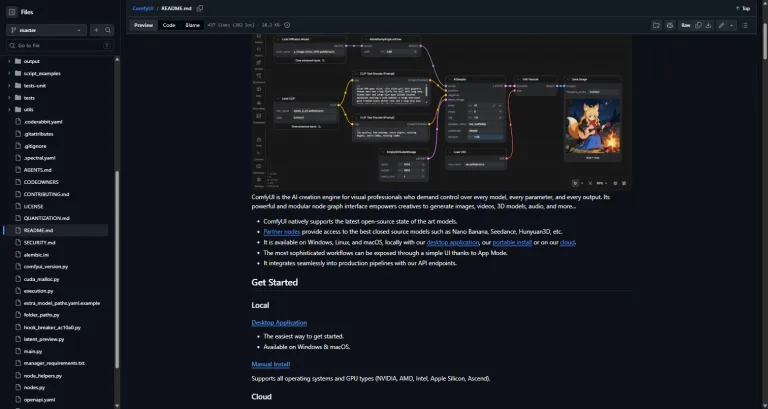This screenshot has width=768, height=409.
Task: Open the outline list icon
Action: (745, 25)
